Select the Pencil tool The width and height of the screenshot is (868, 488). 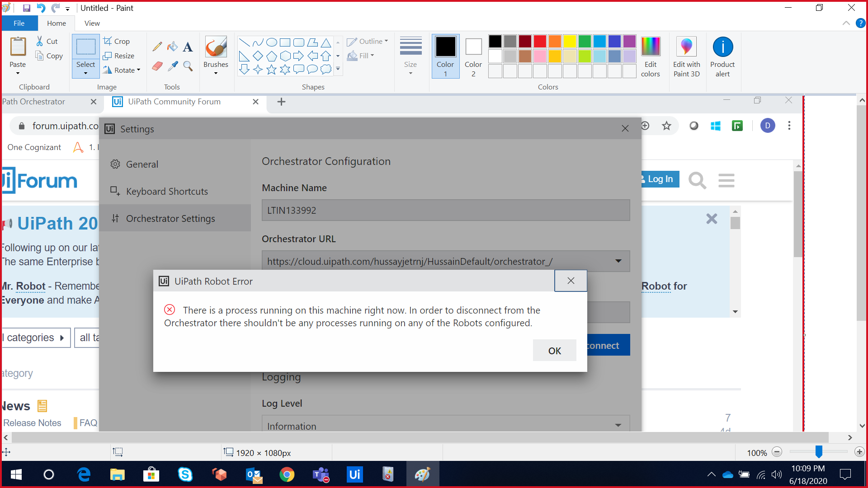coord(157,47)
